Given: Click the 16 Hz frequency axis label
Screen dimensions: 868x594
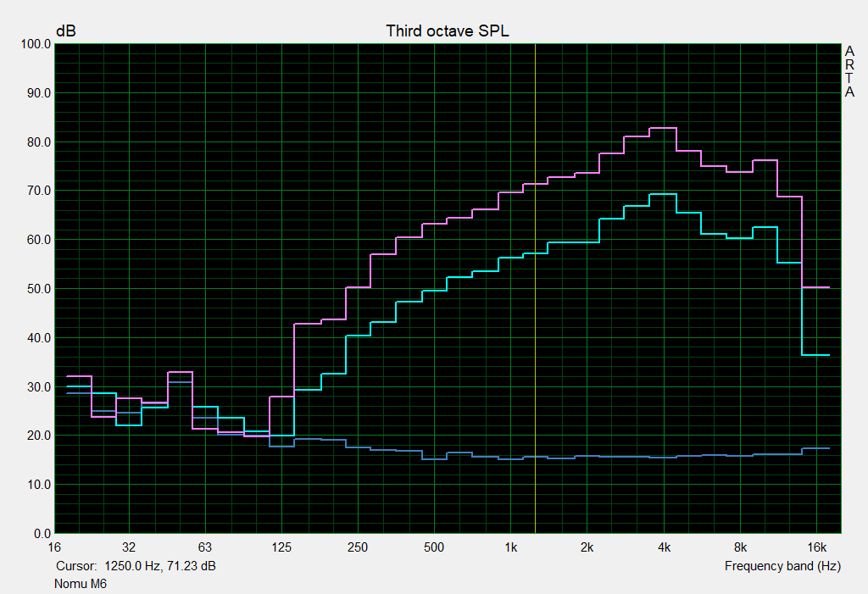Looking at the screenshot, I should click(54, 547).
